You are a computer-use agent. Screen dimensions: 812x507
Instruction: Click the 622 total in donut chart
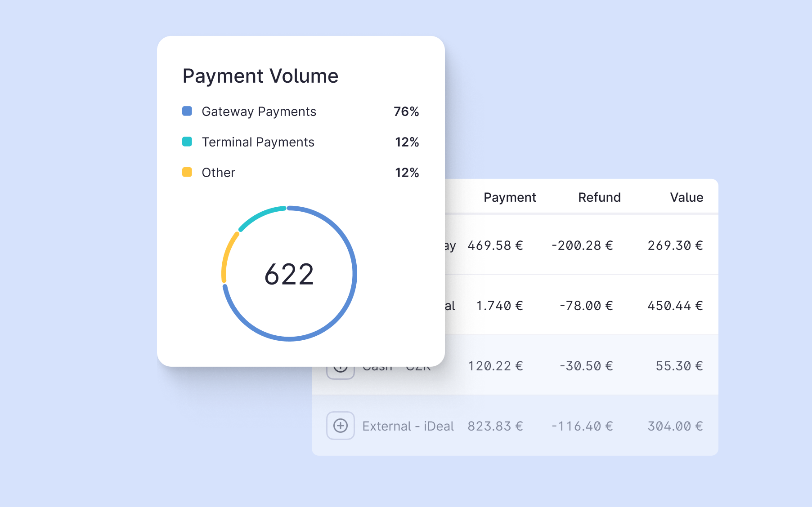click(x=289, y=274)
